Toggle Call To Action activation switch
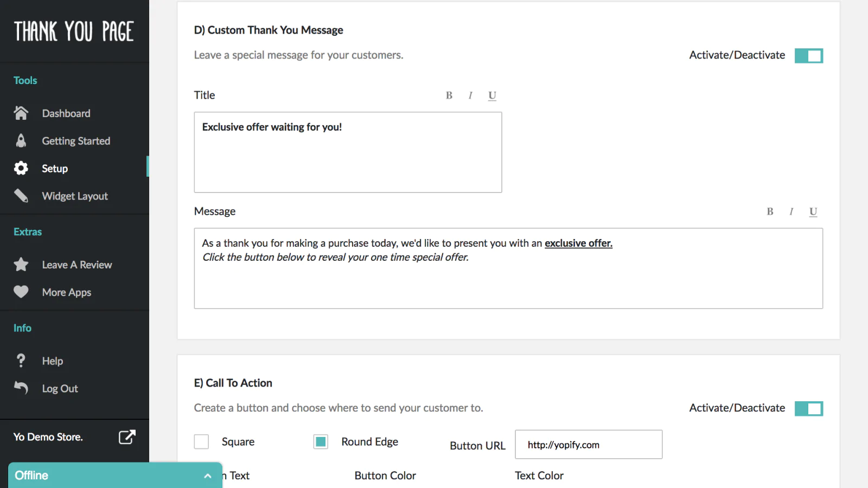 809,408
